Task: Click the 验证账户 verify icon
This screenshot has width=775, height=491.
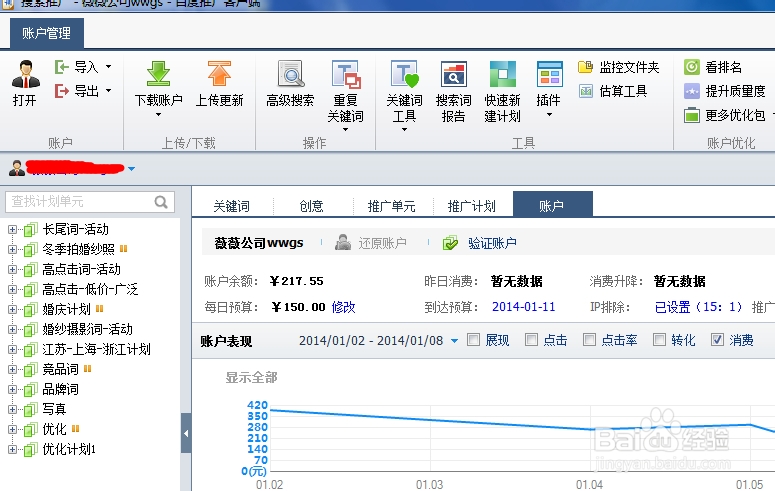Action: [x=450, y=242]
